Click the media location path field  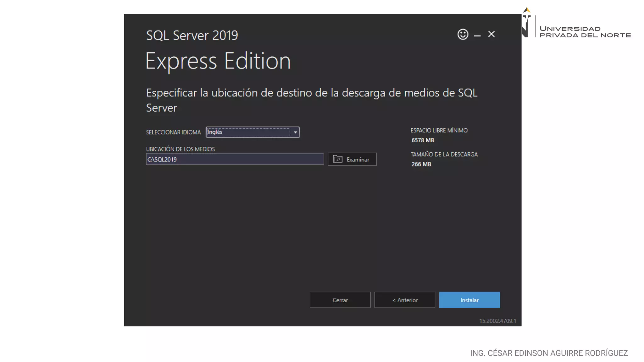coord(235,159)
